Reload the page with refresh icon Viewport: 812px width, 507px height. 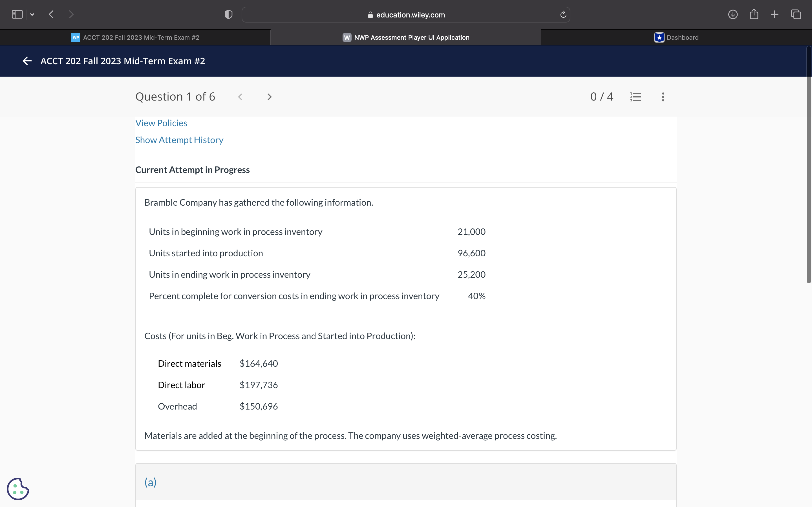pos(563,14)
